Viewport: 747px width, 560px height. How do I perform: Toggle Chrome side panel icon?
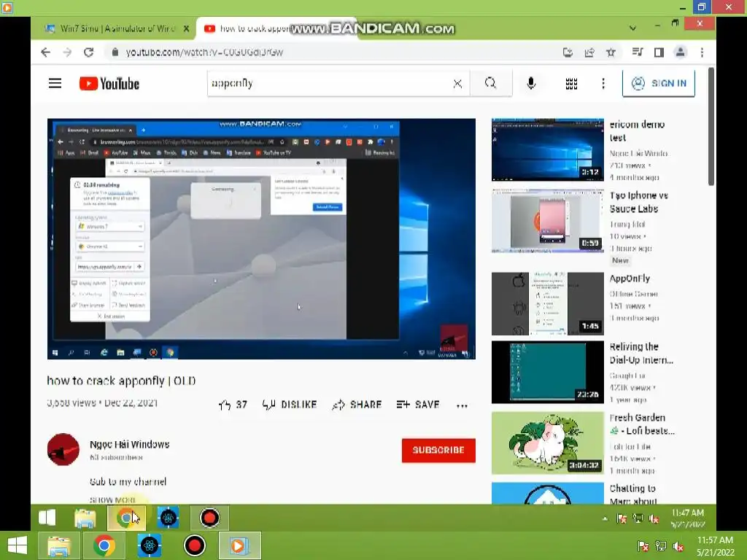pyautogui.click(x=659, y=52)
